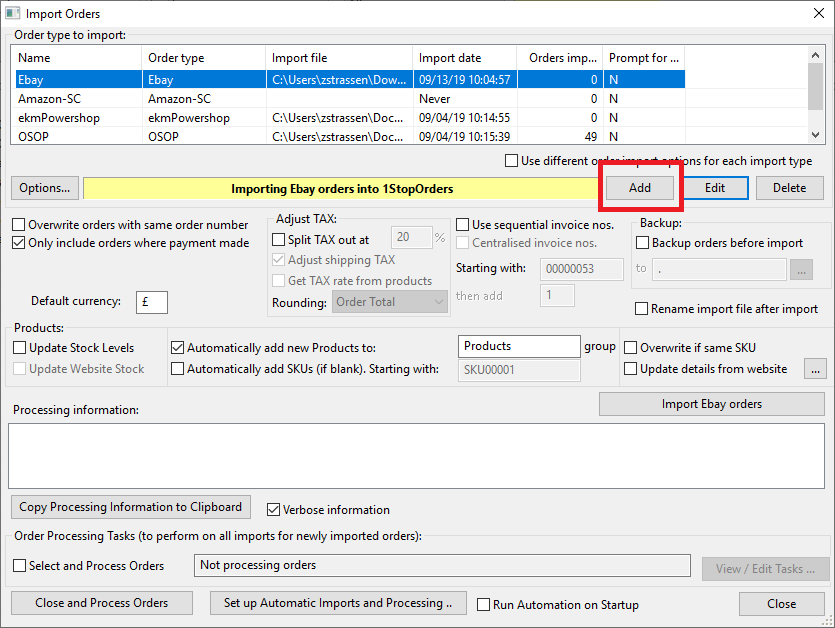The height and width of the screenshot is (628, 835).
Task: Click Import Ebay orders button
Action: click(x=711, y=404)
